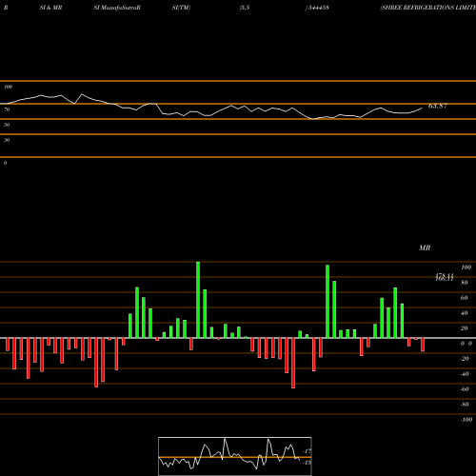Click the tallest green histogram bar at the 100 line
The height and width of the screenshot is (476, 476).
click(198, 300)
